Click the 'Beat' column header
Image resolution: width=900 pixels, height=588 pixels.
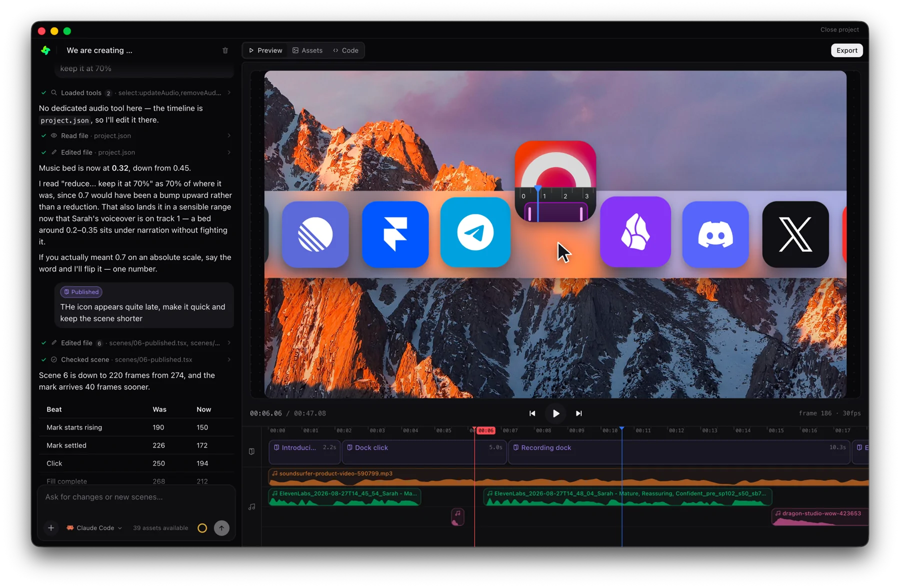54,409
